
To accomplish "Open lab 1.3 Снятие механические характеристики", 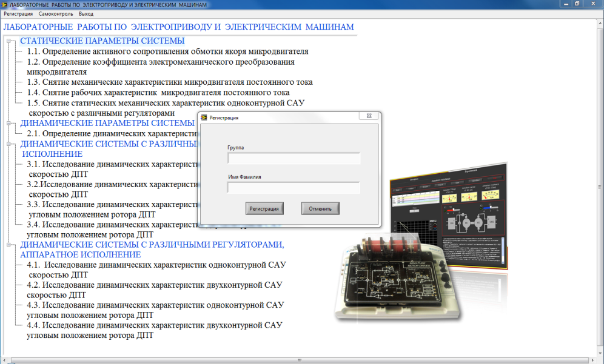I will tap(169, 82).
